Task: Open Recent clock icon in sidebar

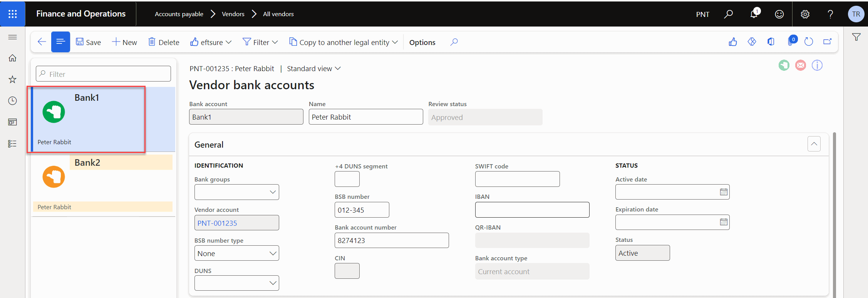Action: point(12,101)
